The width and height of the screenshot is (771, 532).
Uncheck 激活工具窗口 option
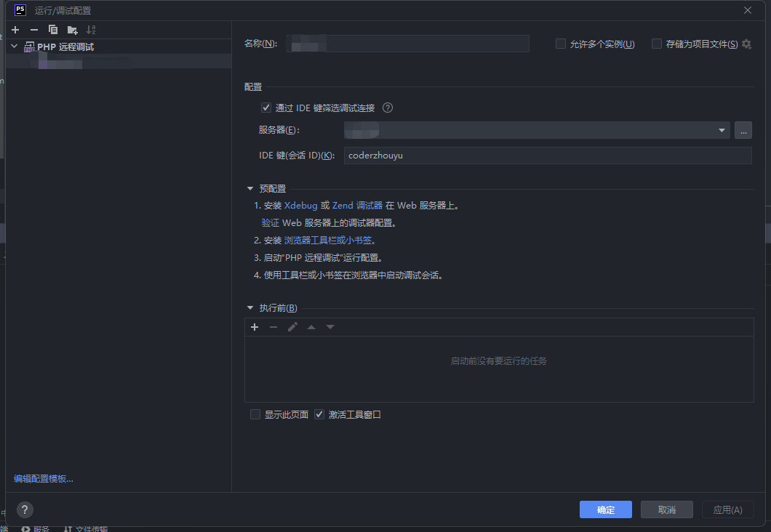click(319, 414)
